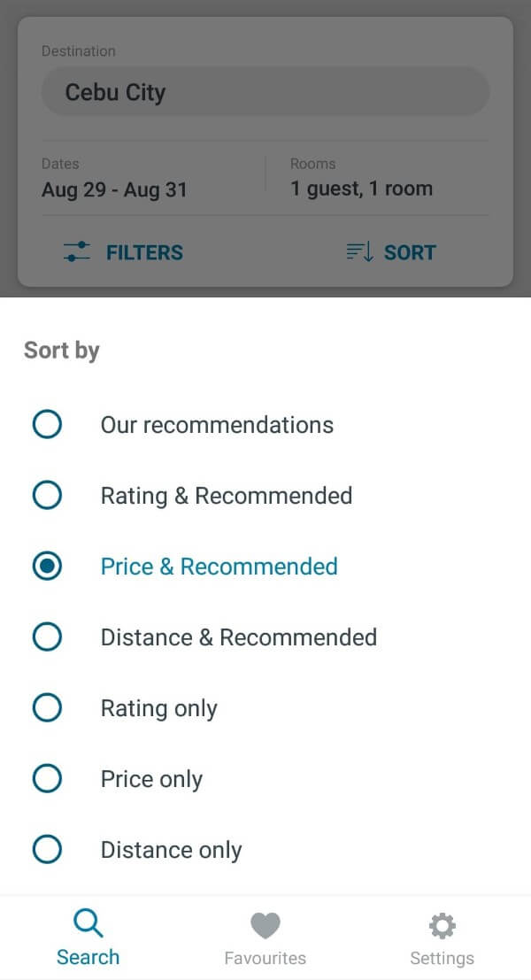Tap the filters slider icon
Image resolution: width=531 pixels, height=980 pixels.
pyautogui.click(x=77, y=252)
